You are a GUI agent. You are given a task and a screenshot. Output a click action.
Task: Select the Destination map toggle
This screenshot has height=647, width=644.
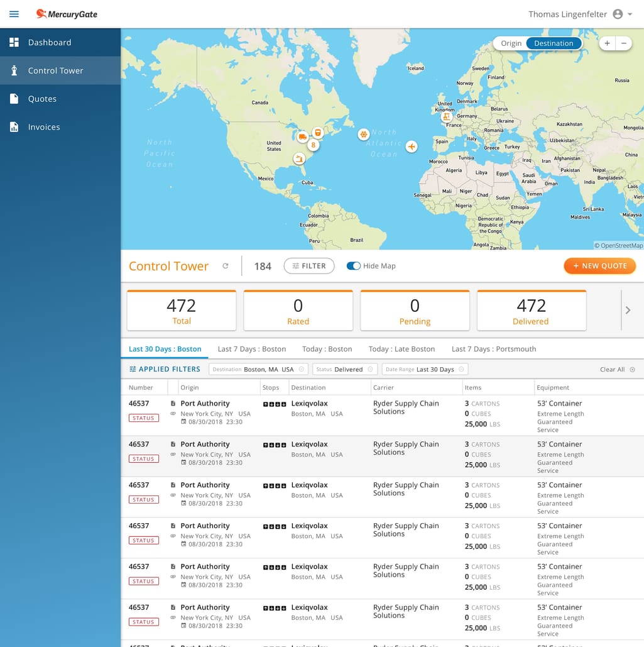tap(553, 43)
